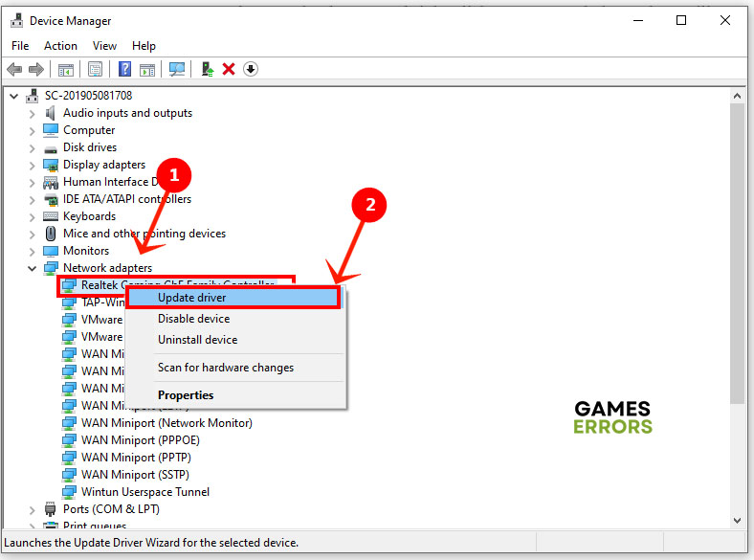Click the computer icon beside SC-201905081708

33,96
